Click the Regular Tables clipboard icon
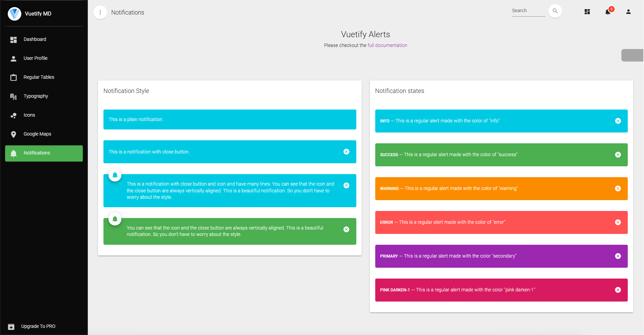Screen dimensions: 644x335 click(14, 77)
